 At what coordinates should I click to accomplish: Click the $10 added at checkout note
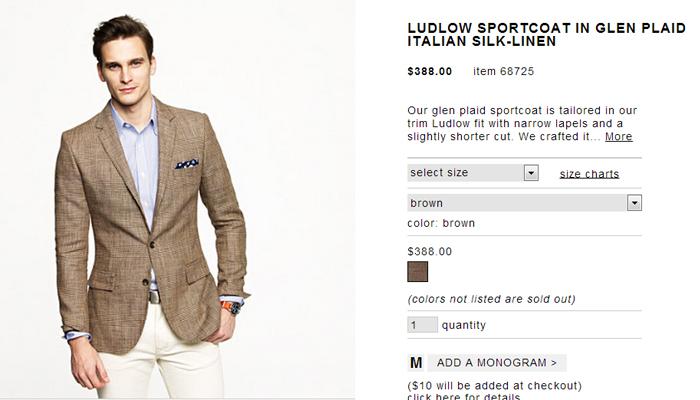[495, 385]
